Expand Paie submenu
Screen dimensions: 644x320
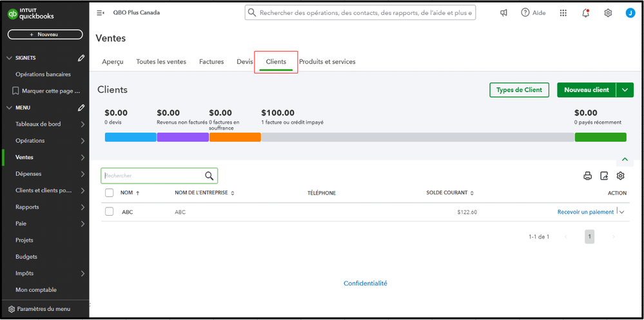coord(83,223)
